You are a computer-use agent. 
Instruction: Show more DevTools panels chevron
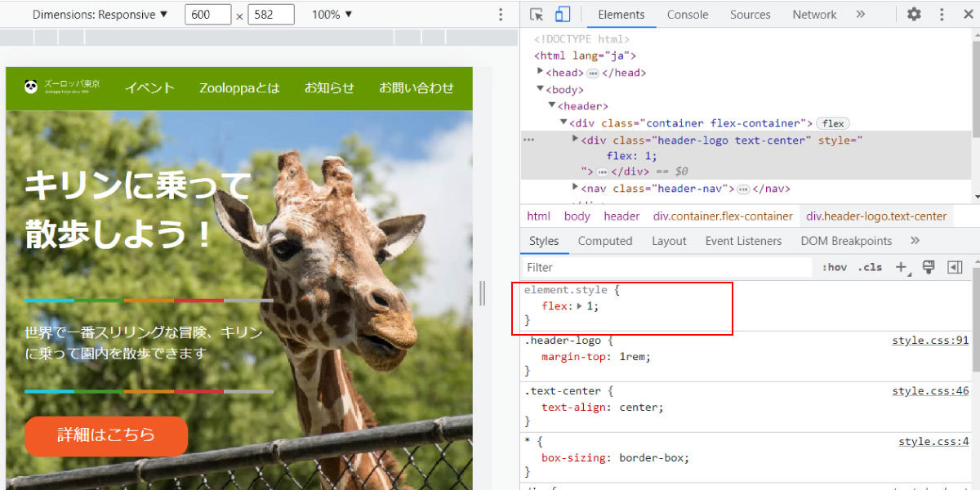point(860,15)
